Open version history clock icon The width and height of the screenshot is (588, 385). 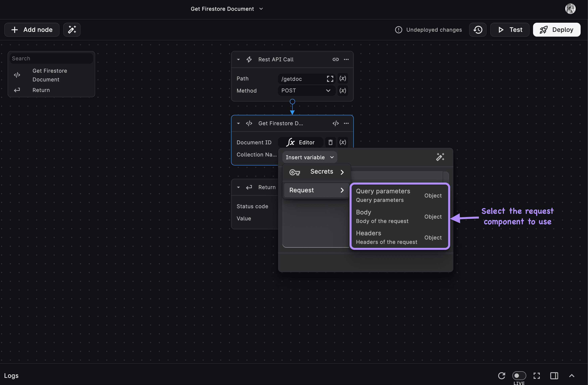click(x=478, y=30)
